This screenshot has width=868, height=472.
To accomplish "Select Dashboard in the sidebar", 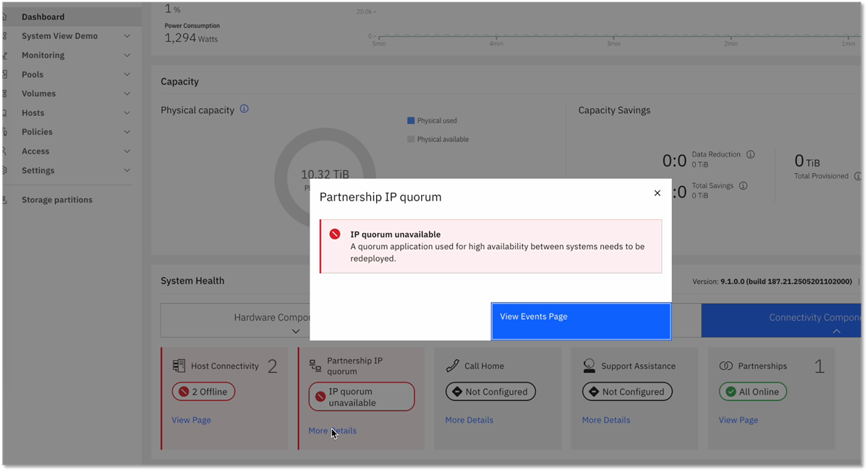I will (43, 16).
